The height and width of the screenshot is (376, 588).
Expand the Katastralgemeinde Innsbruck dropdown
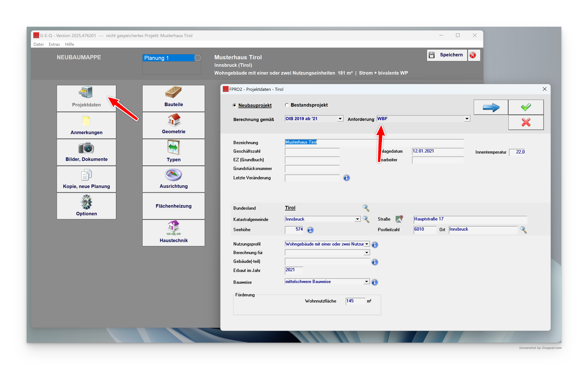point(357,219)
